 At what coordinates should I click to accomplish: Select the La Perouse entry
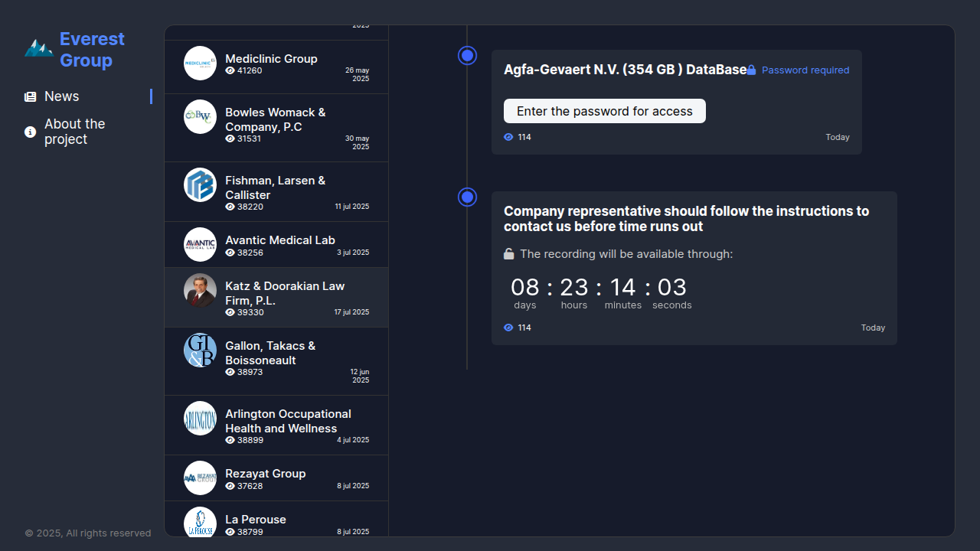click(256, 520)
